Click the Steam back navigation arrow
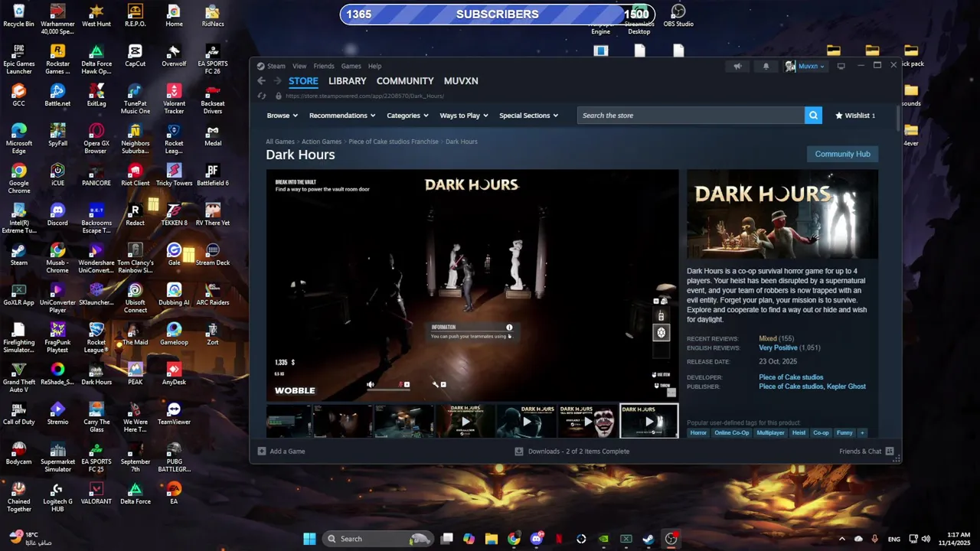The image size is (980, 551). [x=261, y=80]
